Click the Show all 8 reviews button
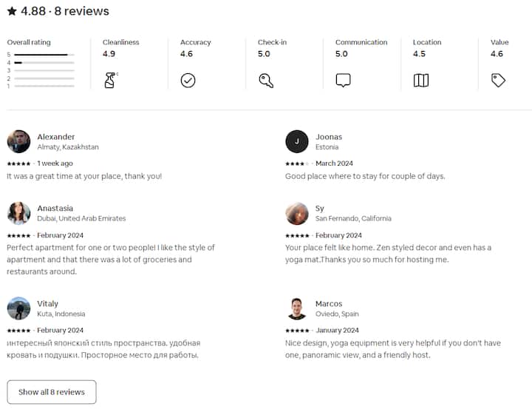The image size is (532, 415). [52, 392]
